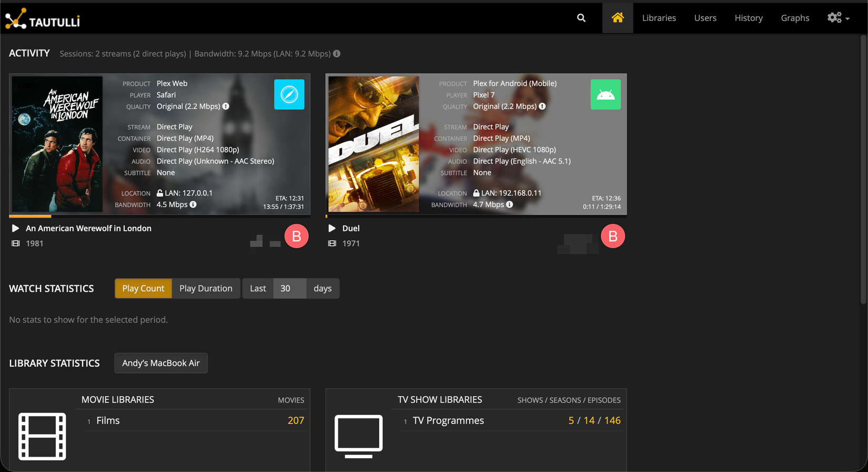The width and height of the screenshot is (868, 472).
Task: Click the Duel stream progress bar
Action: pos(476,216)
